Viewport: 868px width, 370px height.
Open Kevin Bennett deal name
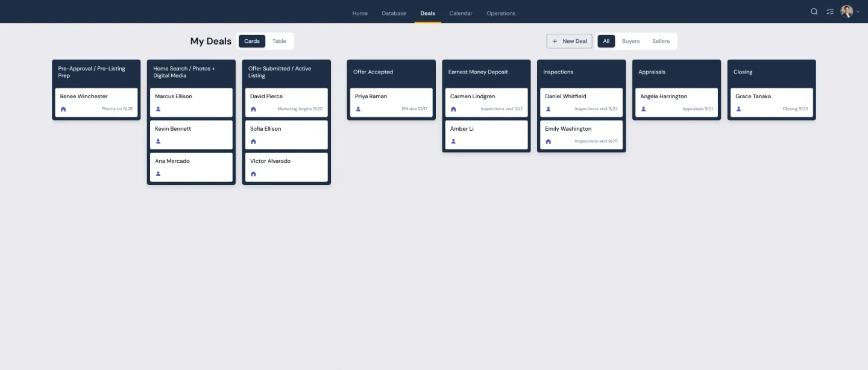pos(173,129)
